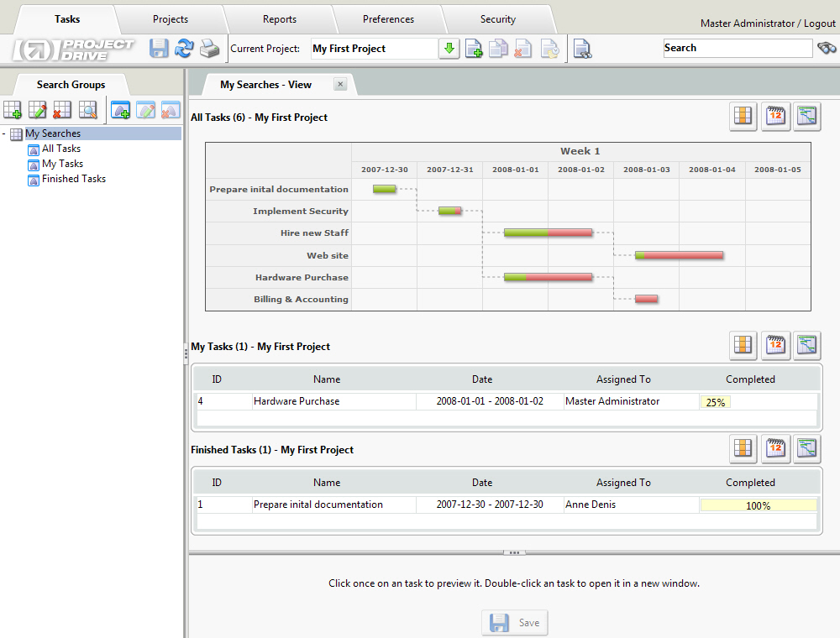Add a new search with window-plus icon

coord(120,110)
